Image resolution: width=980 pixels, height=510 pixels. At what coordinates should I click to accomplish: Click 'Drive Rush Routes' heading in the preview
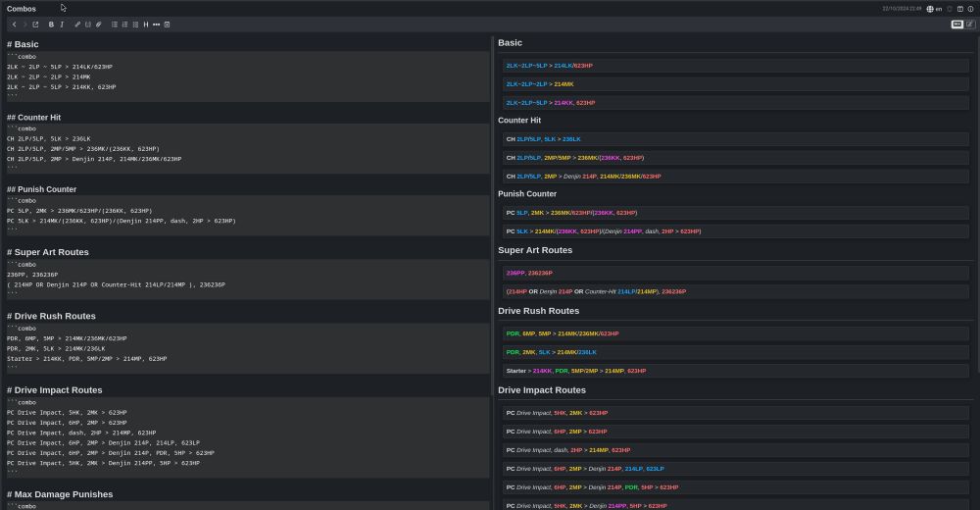point(539,311)
